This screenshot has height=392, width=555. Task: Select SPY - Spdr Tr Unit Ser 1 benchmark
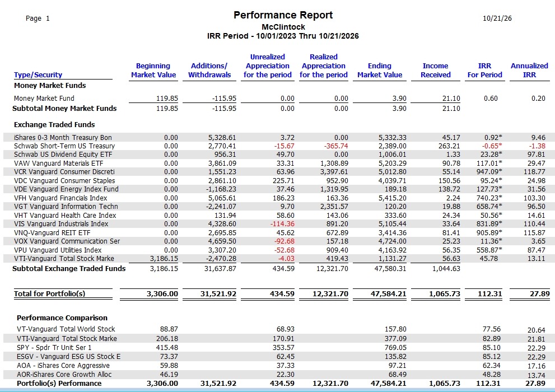coord(278,347)
